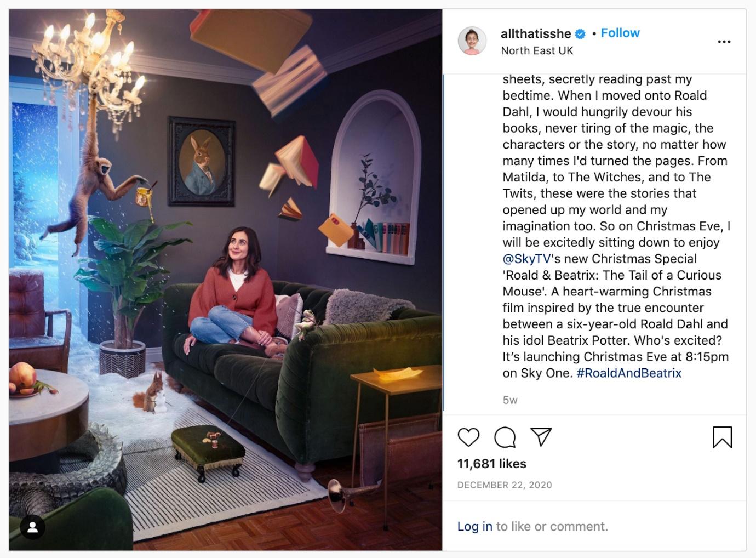This screenshot has height=558, width=756.
Task: Click the tagged people icon on photo
Action: click(x=33, y=527)
